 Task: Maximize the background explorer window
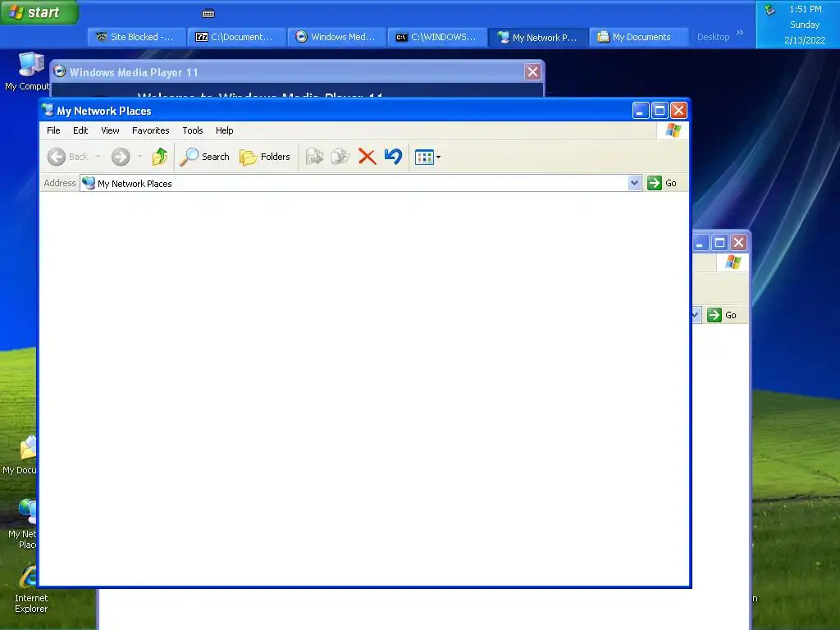(x=719, y=243)
